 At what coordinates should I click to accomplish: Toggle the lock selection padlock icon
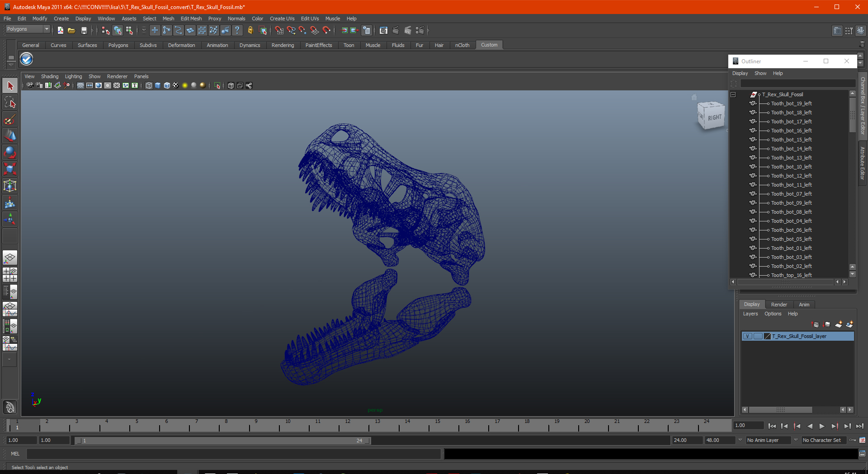pos(250,30)
